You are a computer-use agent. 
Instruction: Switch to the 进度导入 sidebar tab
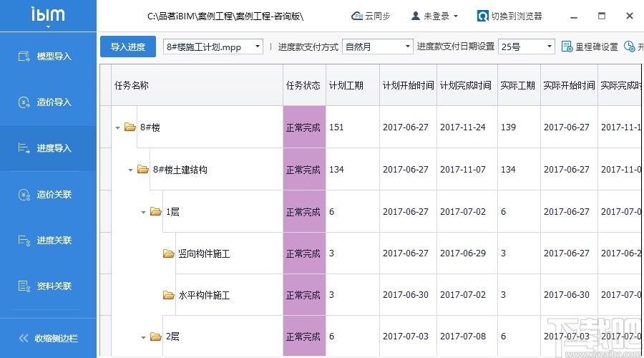pyautogui.click(x=48, y=148)
